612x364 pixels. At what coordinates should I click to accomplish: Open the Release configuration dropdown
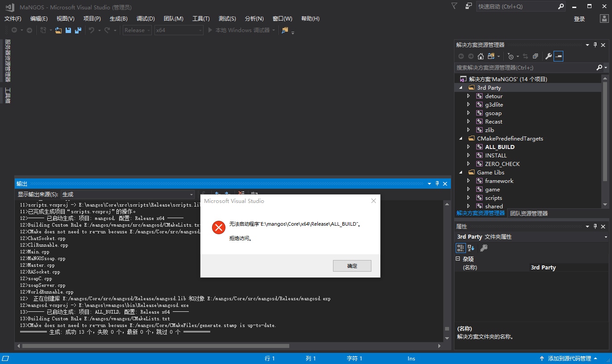(137, 30)
